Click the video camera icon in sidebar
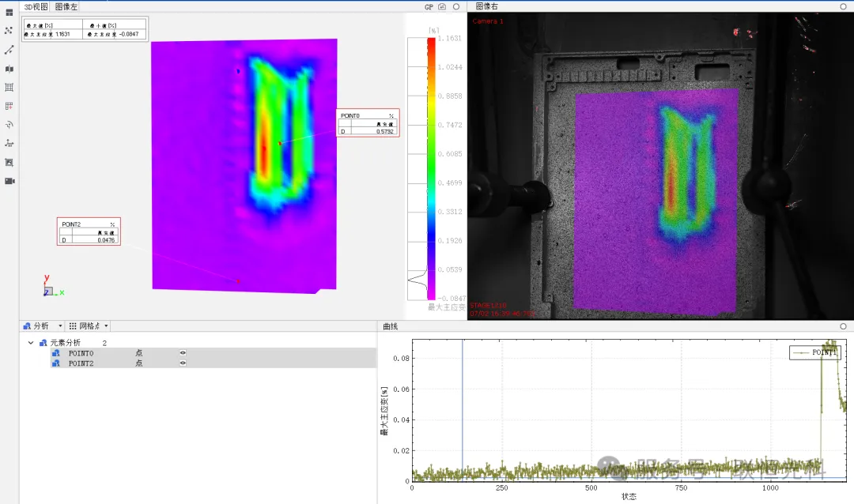The image size is (854, 504). 9,181
